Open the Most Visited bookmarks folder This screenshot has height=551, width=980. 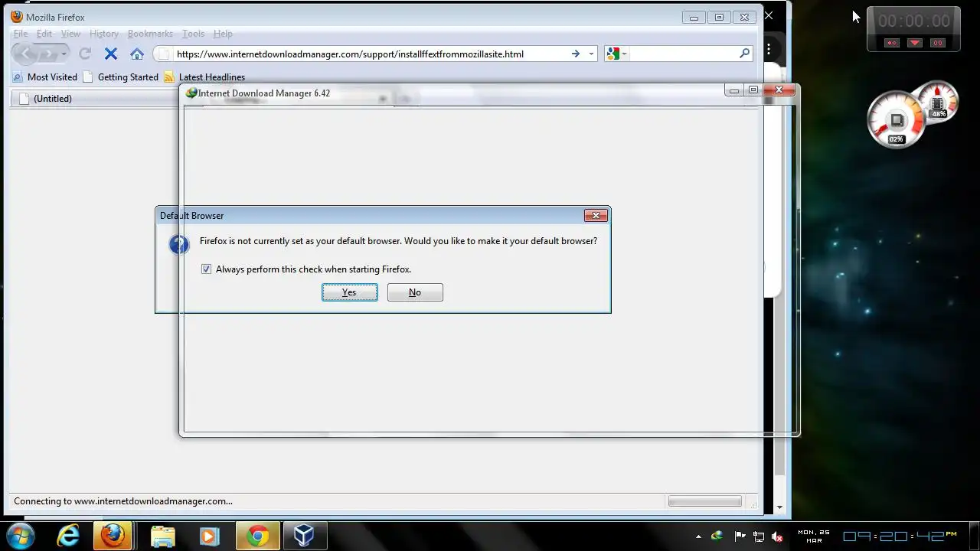coord(45,77)
